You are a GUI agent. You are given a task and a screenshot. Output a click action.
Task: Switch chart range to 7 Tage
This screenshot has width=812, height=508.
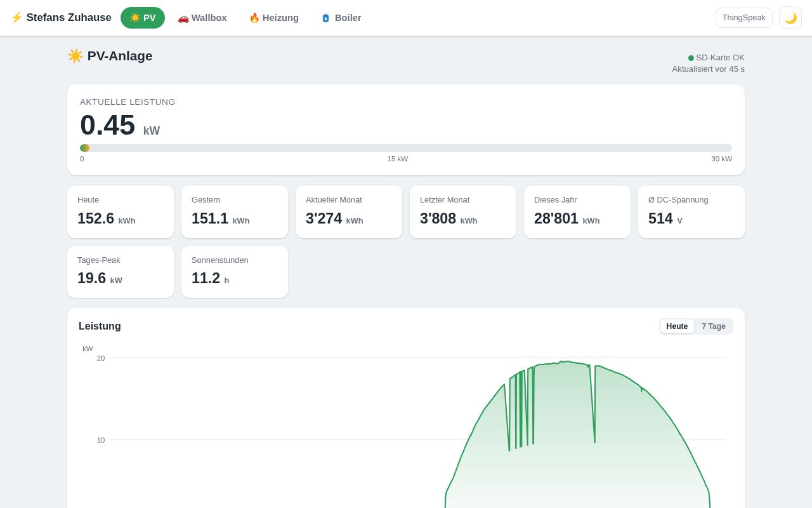(x=714, y=326)
